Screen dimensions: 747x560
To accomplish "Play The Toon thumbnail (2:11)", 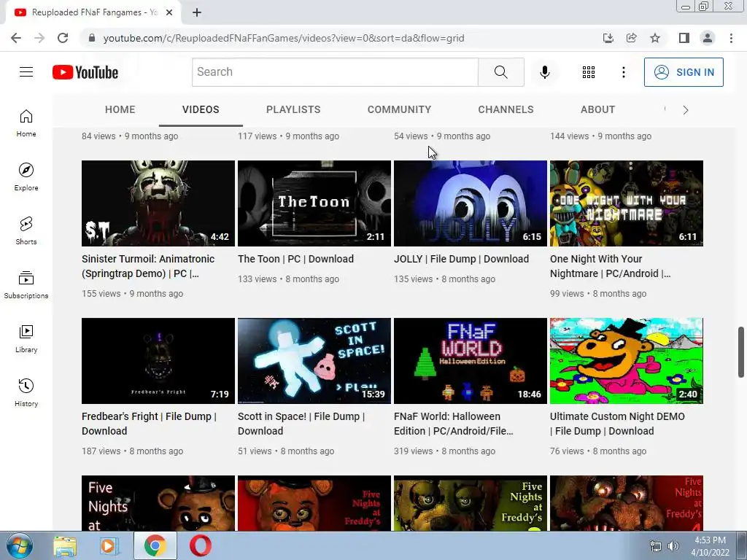I will 314,203.
